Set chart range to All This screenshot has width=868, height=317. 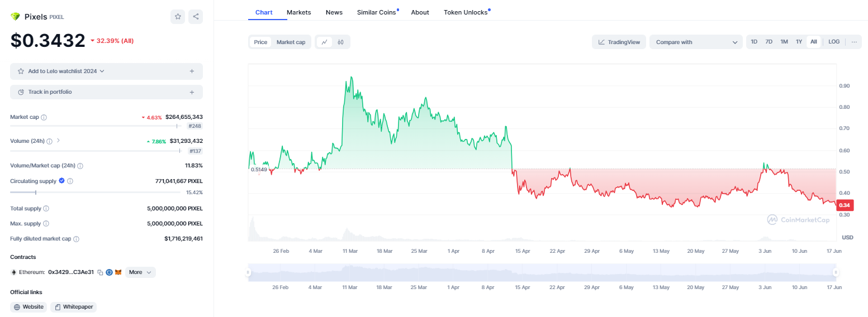(x=814, y=42)
